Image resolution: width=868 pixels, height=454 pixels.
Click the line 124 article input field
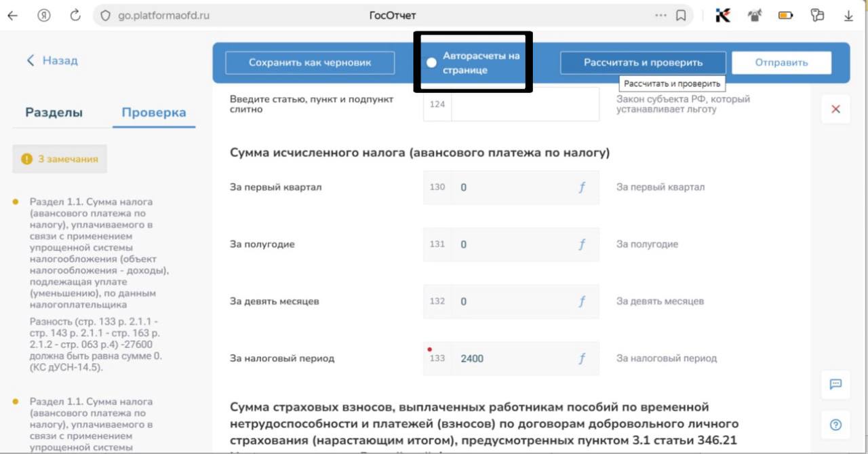(525, 105)
